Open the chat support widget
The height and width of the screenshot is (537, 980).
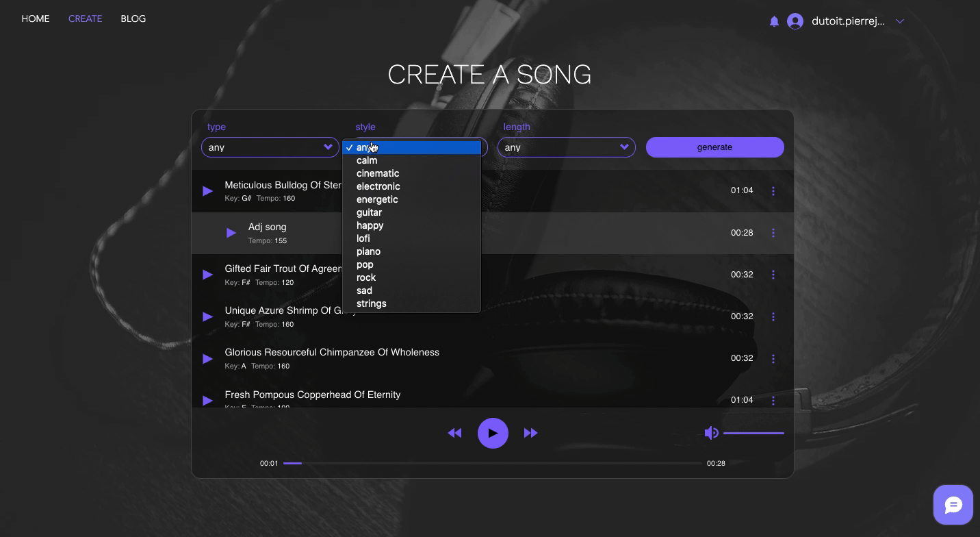[x=953, y=505]
